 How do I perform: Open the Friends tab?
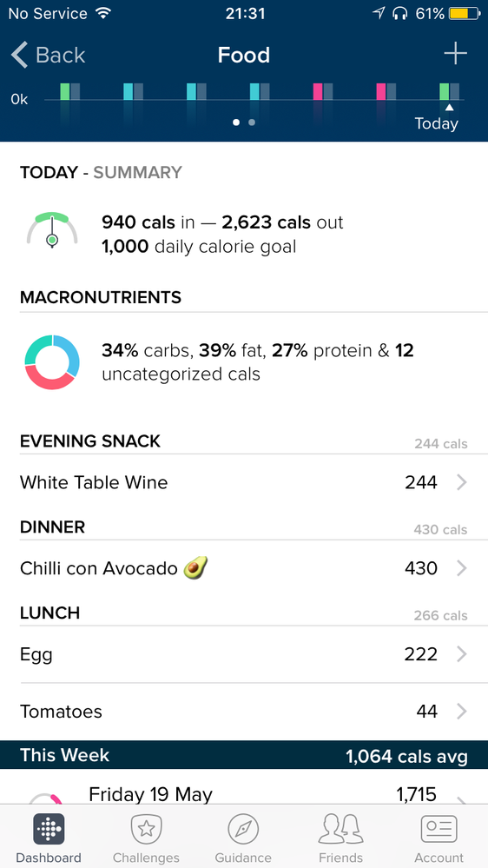[x=341, y=828]
